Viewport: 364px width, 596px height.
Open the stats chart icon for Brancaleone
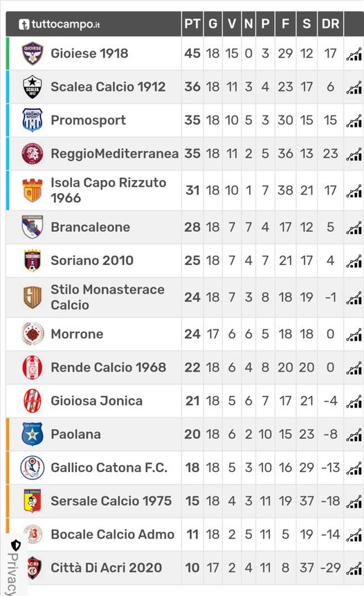coord(354,228)
